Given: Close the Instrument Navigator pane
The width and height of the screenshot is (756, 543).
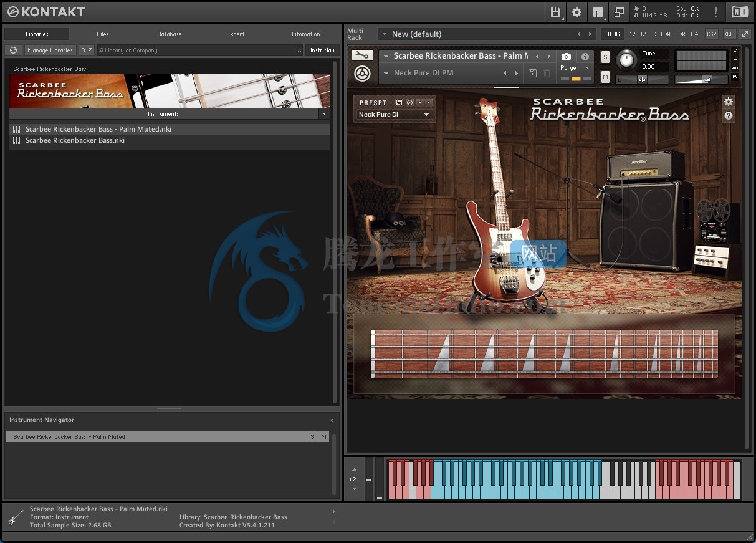Looking at the screenshot, I should click(x=331, y=420).
